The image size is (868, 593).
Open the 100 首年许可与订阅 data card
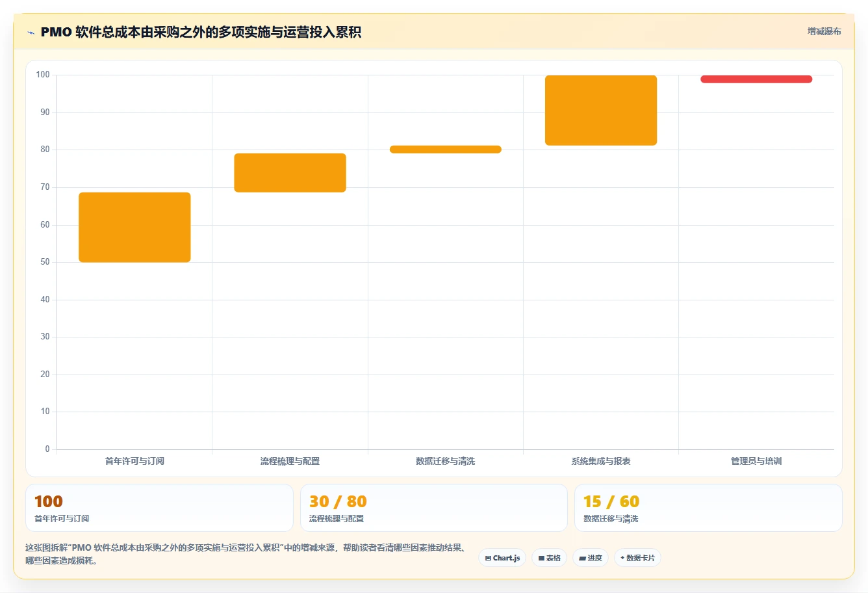click(159, 508)
